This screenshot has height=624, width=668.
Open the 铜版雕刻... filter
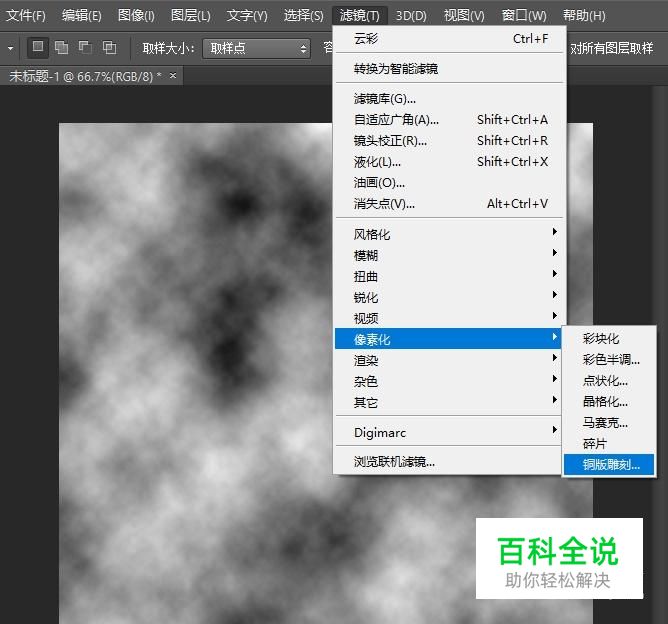(609, 464)
